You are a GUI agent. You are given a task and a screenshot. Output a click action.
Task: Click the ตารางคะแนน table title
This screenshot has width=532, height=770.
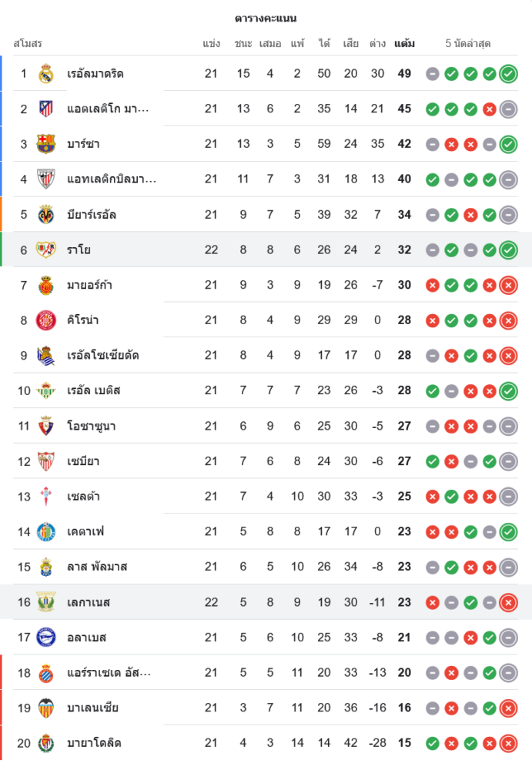(x=266, y=18)
